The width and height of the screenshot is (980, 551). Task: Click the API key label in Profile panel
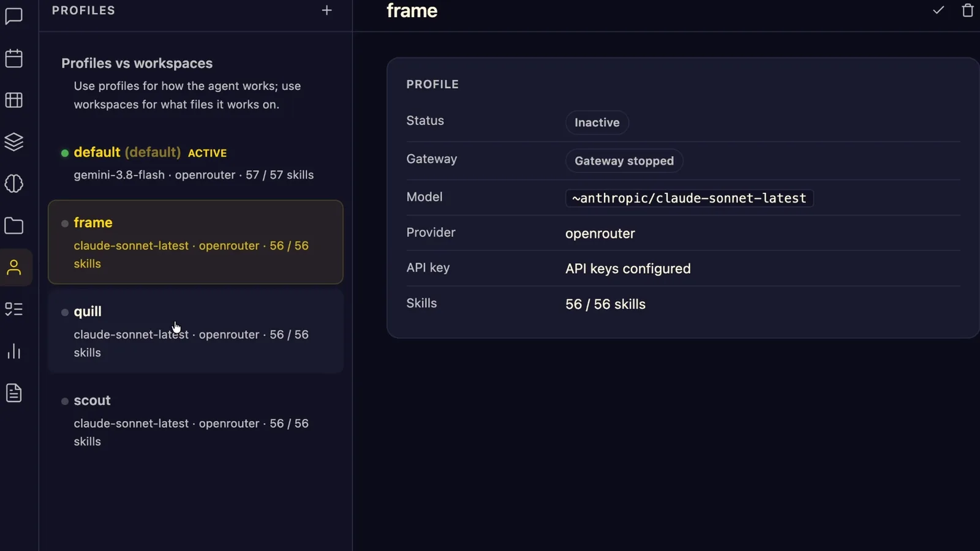tap(428, 268)
